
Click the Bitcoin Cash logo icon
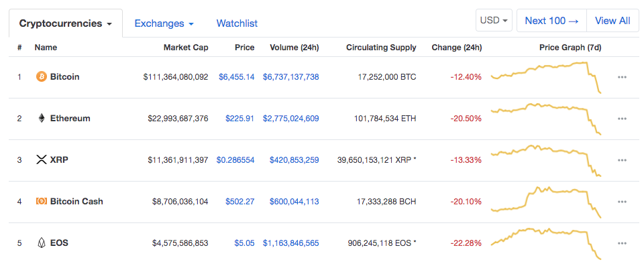pyautogui.click(x=42, y=201)
